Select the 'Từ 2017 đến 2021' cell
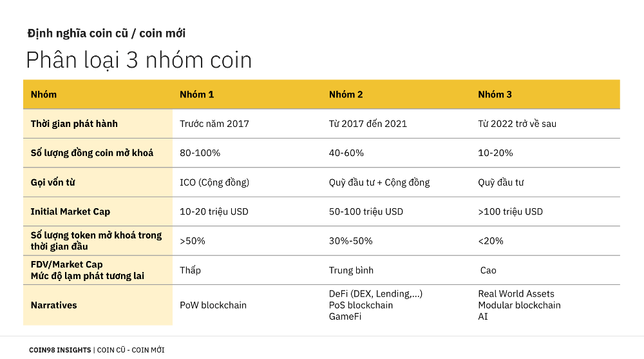 pyautogui.click(x=368, y=124)
